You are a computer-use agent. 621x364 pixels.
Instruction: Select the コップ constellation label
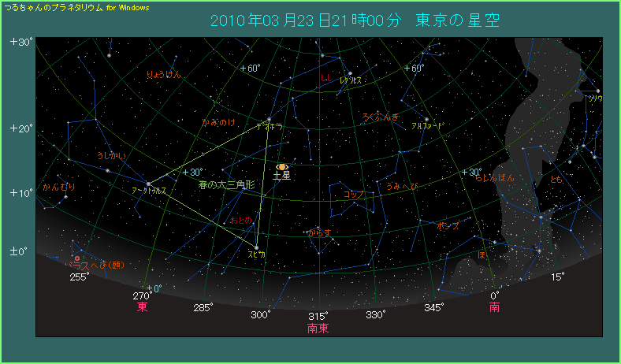(353, 194)
